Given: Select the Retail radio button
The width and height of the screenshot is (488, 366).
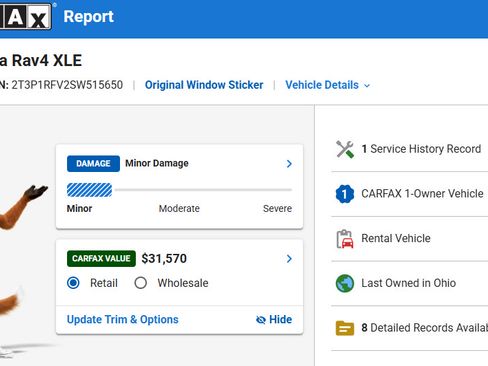Looking at the screenshot, I should (x=73, y=283).
